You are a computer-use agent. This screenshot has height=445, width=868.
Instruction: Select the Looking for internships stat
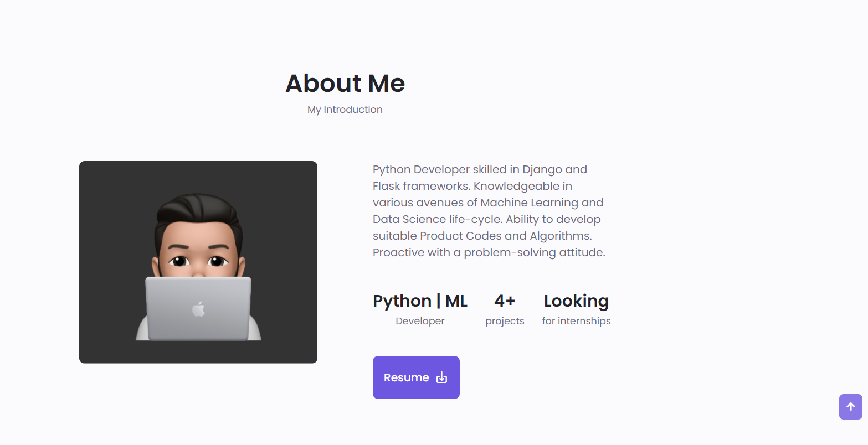[576, 309]
